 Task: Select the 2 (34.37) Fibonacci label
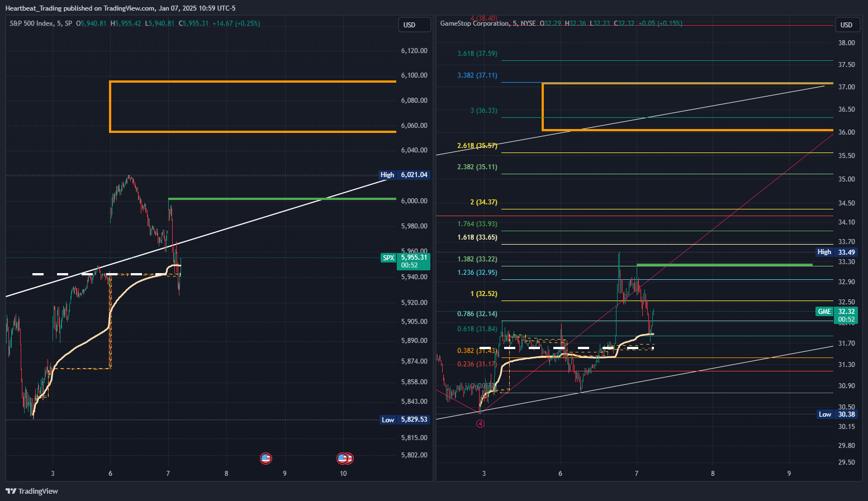(484, 202)
